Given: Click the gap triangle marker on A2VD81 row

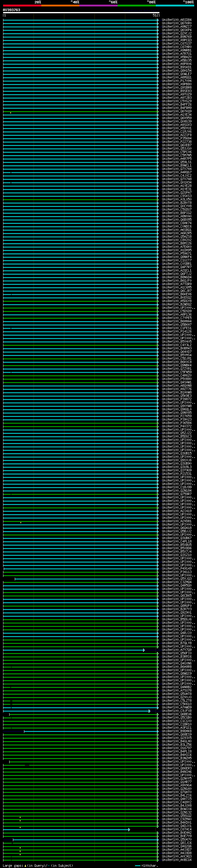Looking at the screenshot, I should (x=21, y=522).
